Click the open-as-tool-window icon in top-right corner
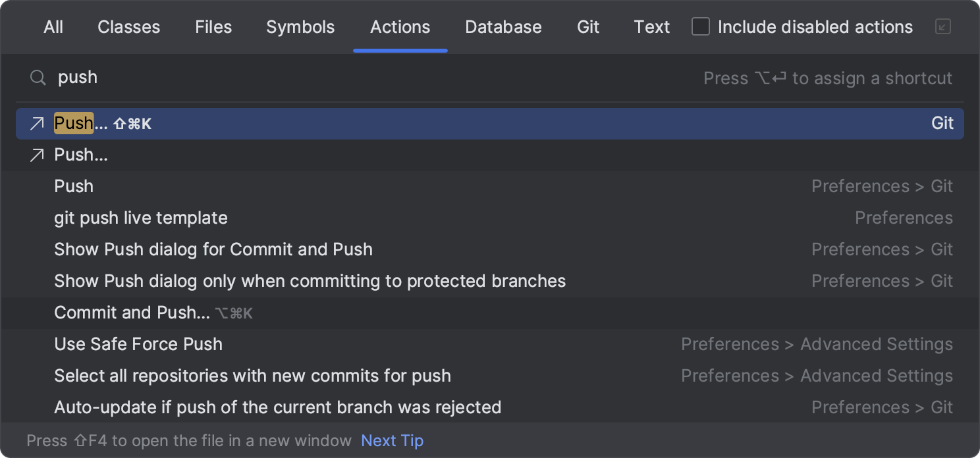Image resolution: width=980 pixels, height=458 pixels. click(x=942, y=27)
